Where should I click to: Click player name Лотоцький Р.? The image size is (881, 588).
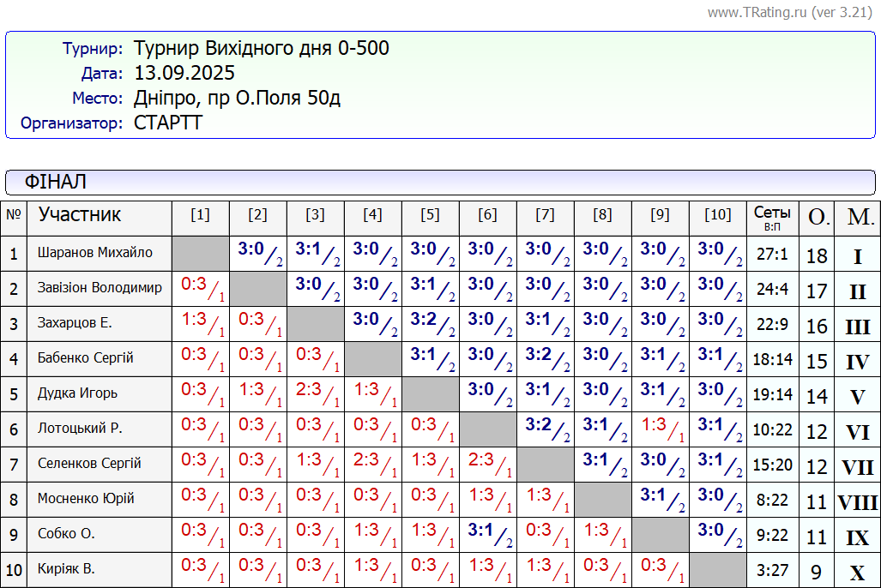click(x=80, y=429)
